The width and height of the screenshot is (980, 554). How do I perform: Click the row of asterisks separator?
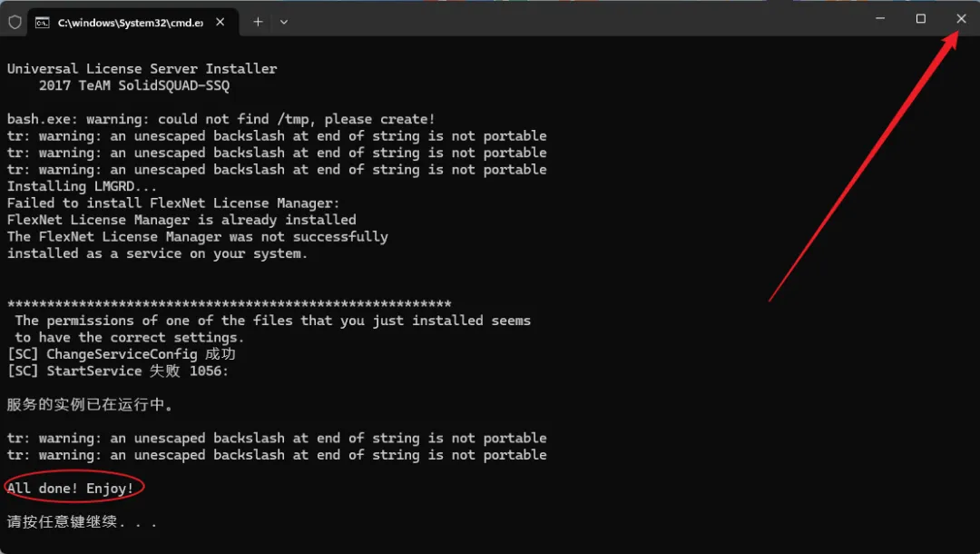coord(229,304)
